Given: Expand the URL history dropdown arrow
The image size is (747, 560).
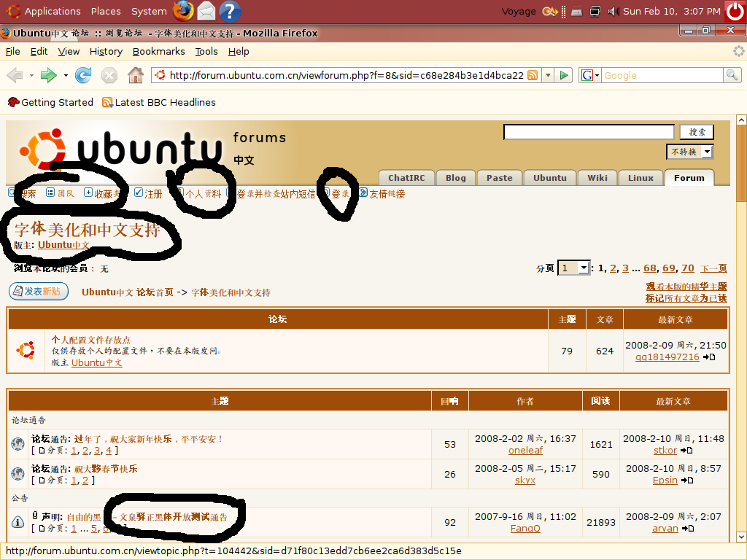Looking at the screenshot, I should tap(548, 75).
